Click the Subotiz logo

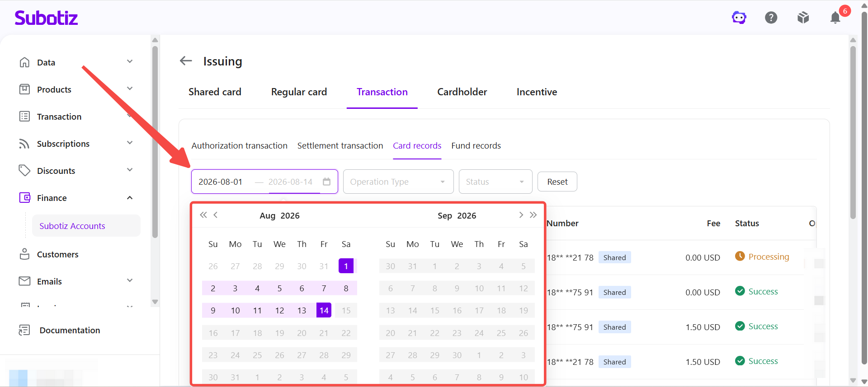pyautogui.click(x=46, y=18)
